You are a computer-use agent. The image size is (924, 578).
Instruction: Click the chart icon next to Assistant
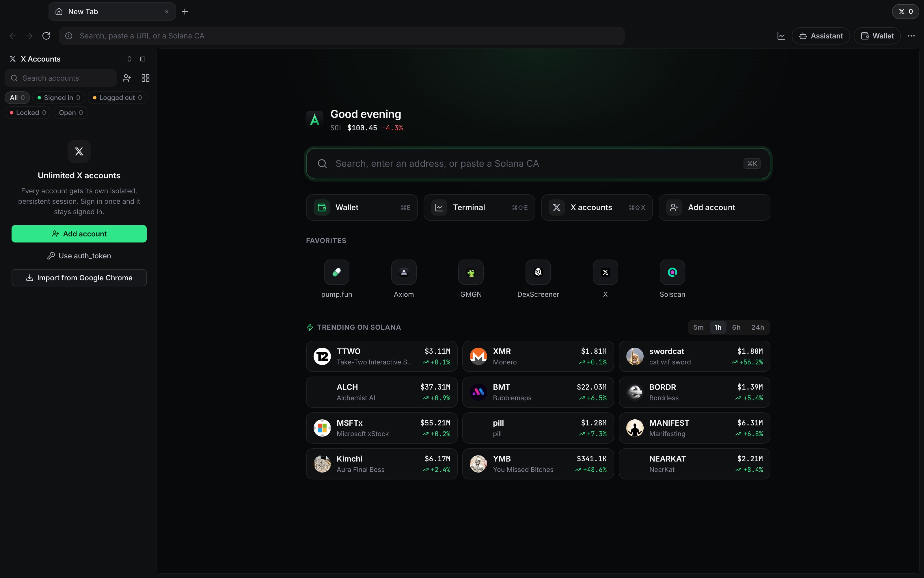[x=781, y=36]
